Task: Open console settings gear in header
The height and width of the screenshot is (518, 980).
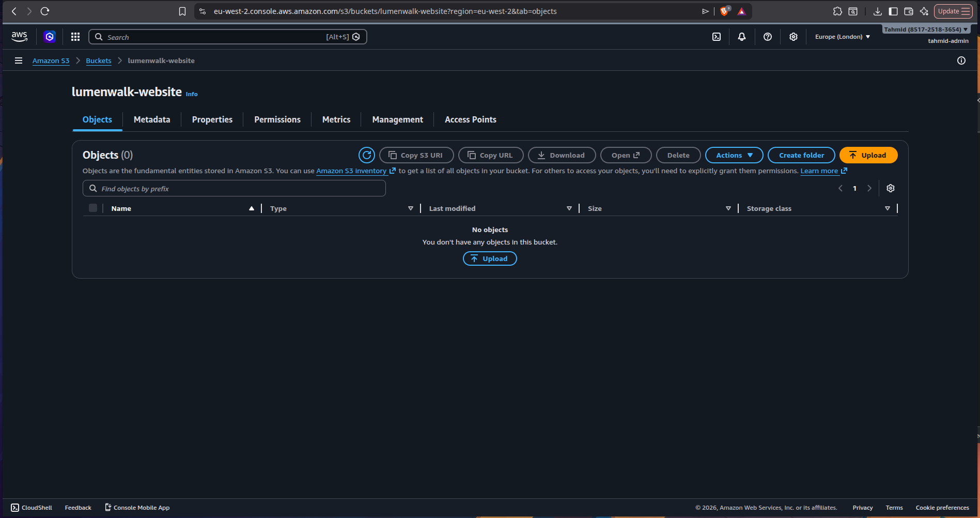Action: coord(794,37)
